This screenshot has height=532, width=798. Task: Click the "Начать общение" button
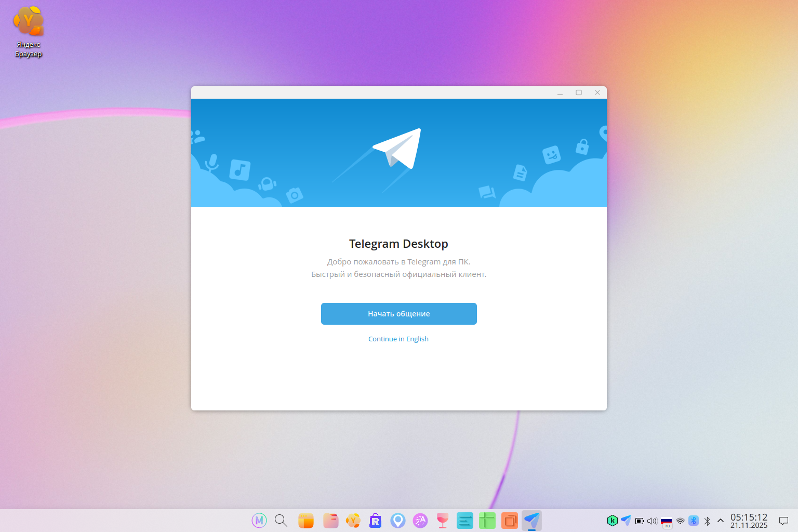click(x=398, y=314)
